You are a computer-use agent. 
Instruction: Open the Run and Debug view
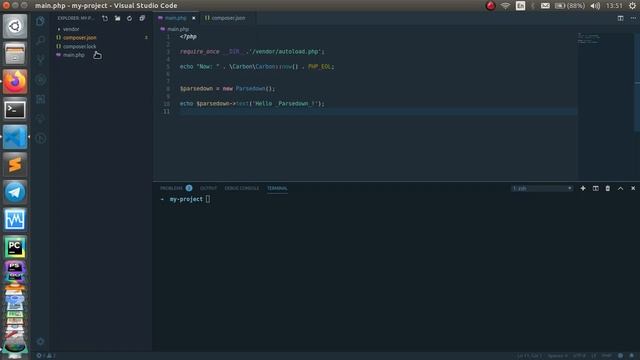click(40, 80)
